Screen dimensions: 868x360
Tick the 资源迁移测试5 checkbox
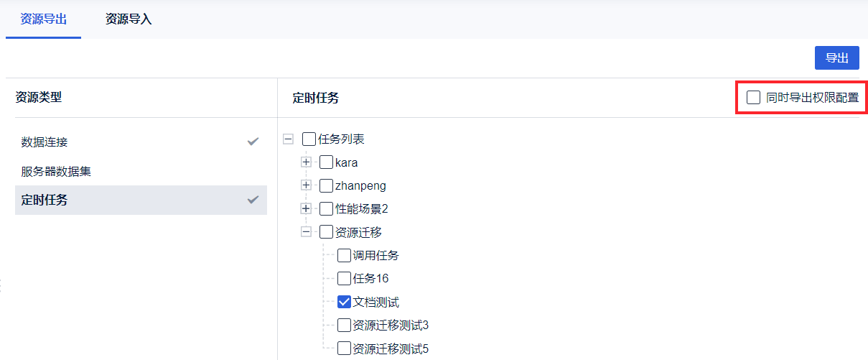344,349
